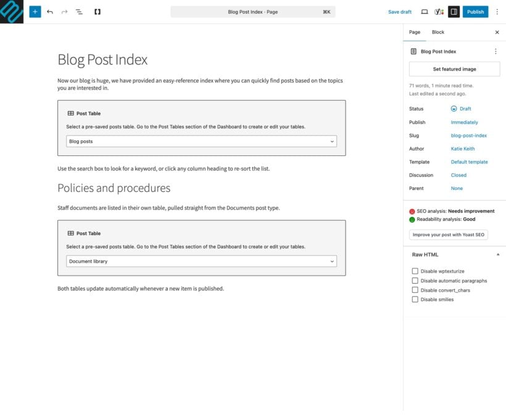506x420 pixels.
Task: Click the Publish button
Action: point(475,12)
